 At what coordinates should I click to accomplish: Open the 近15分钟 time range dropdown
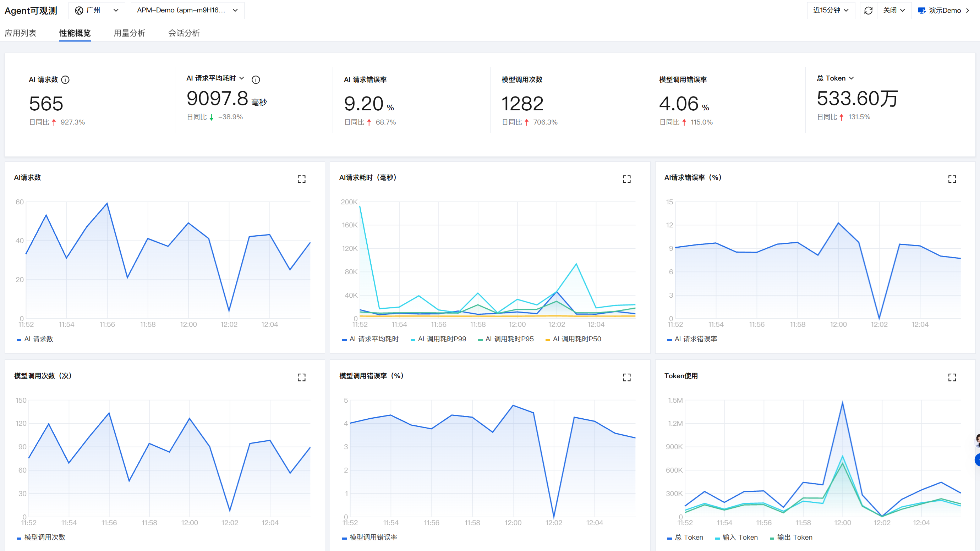[831, 10]
